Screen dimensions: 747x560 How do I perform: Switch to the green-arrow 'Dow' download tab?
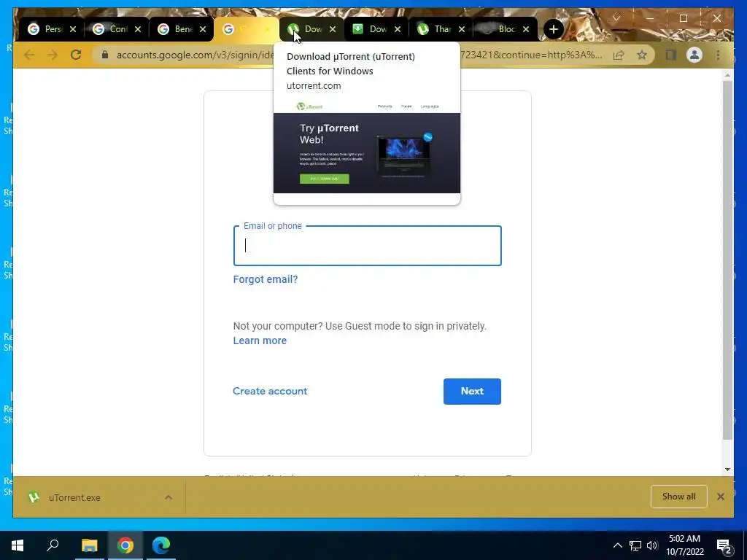370,29
